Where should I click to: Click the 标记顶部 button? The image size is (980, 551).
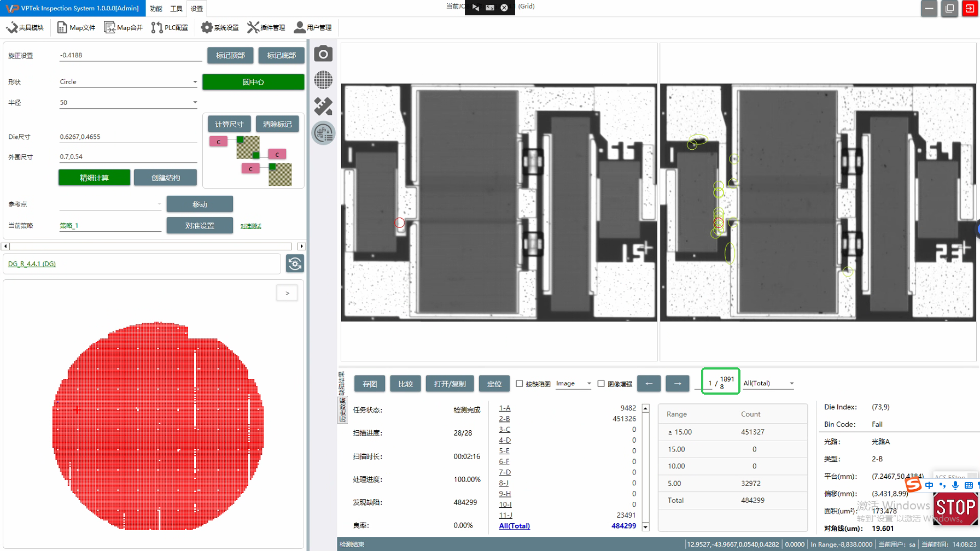click(x=230, y=55)
